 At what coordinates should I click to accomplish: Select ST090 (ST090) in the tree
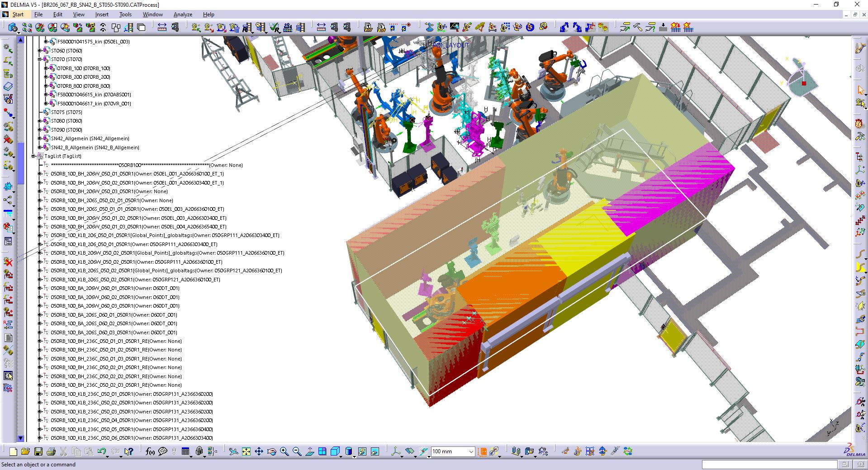tap(66, 130)
